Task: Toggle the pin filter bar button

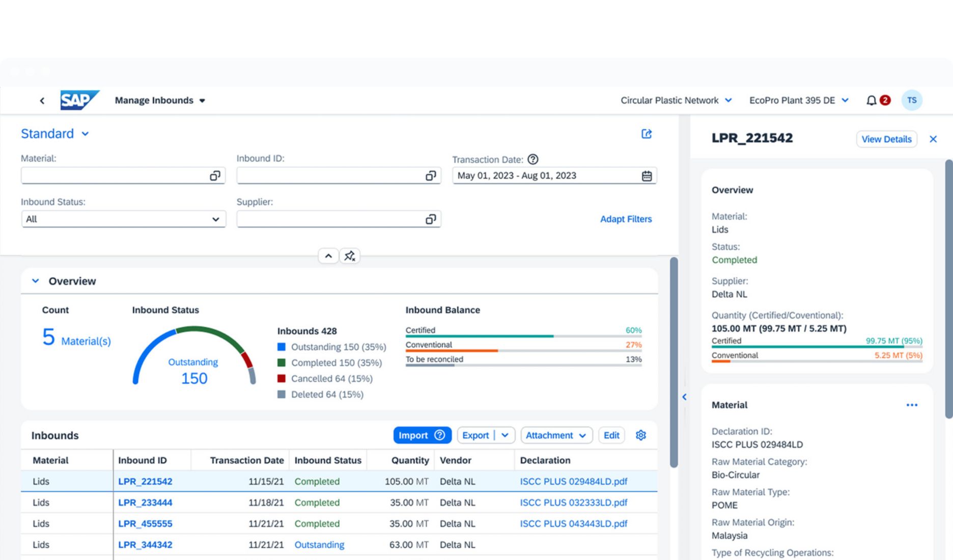Action: coord(350,256)
